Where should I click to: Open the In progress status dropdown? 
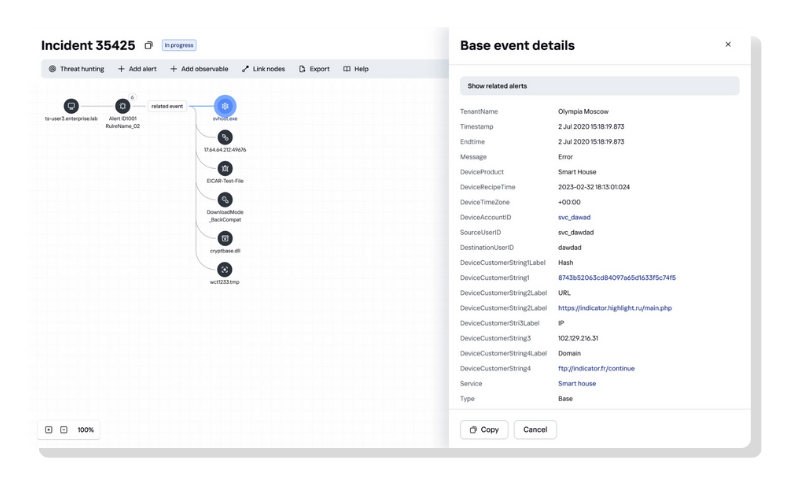(x=179, y=45)
